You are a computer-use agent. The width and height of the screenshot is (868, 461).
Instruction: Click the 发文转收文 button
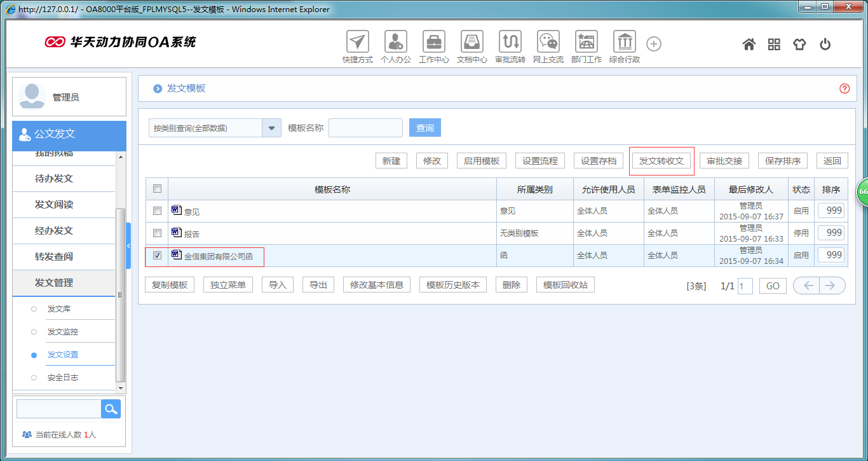[661, 160]
